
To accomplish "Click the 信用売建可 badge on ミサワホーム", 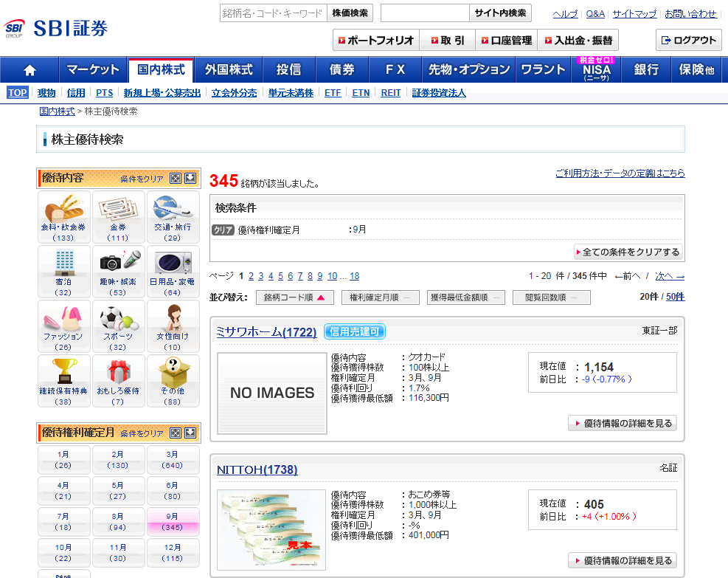I will point(355,331).
